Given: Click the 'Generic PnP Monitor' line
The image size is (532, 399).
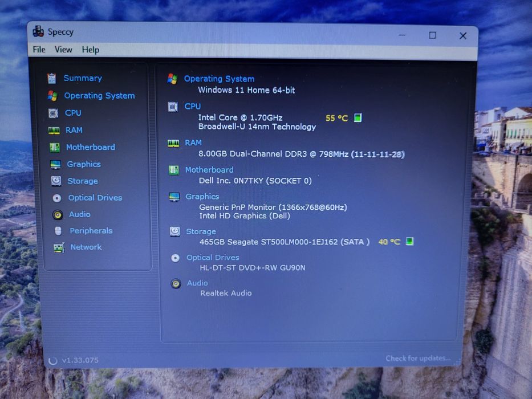Looking at the screenshot, I should [273, 207].
